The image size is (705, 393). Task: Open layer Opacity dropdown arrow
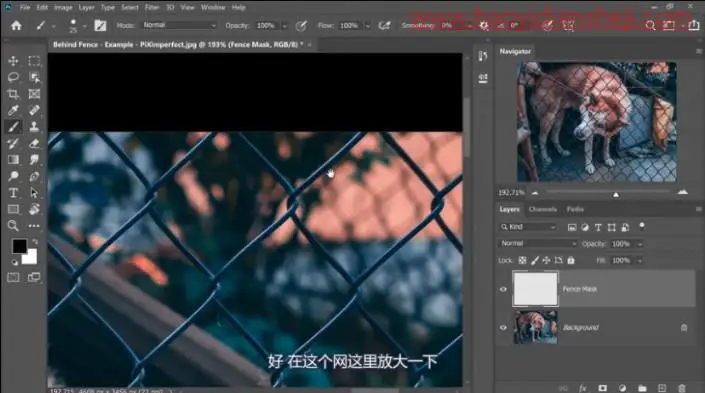click(x=640, y=244)
